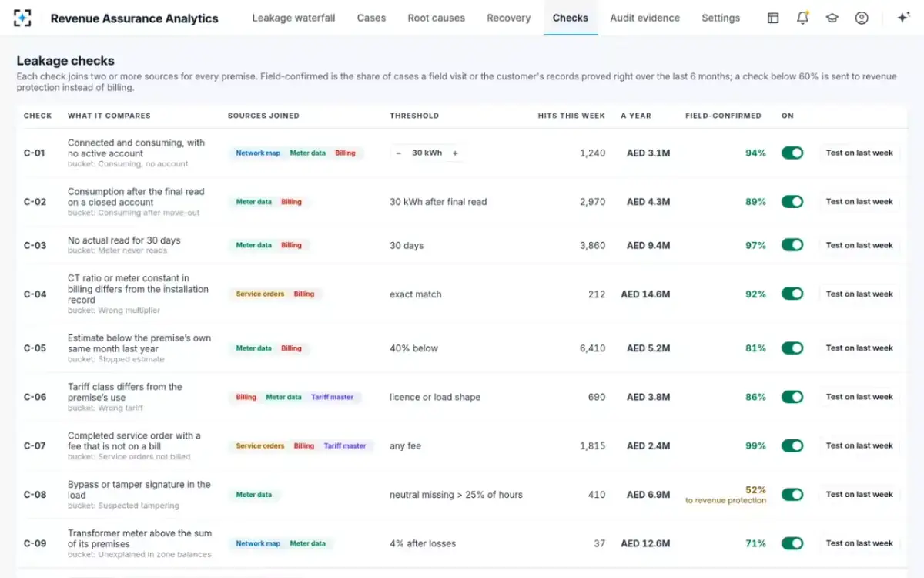
Task: Test C-02 on last week
Action: point(859,201)
